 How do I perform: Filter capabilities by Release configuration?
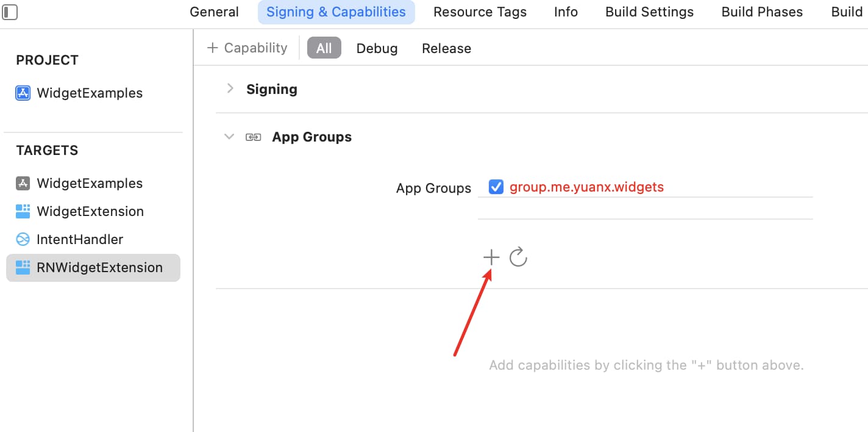tap(446, 48)
